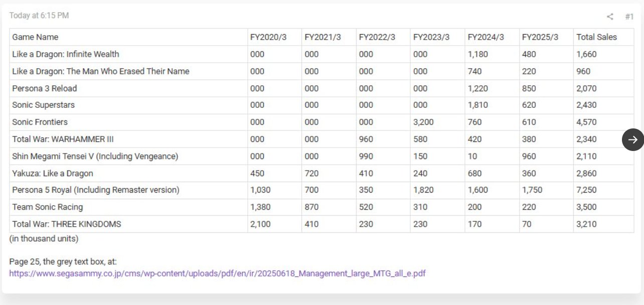Click Infinite Wealth FY2024/3 value 1,180
The height and width of the screenshot is (305, 644).
point(477,54)
